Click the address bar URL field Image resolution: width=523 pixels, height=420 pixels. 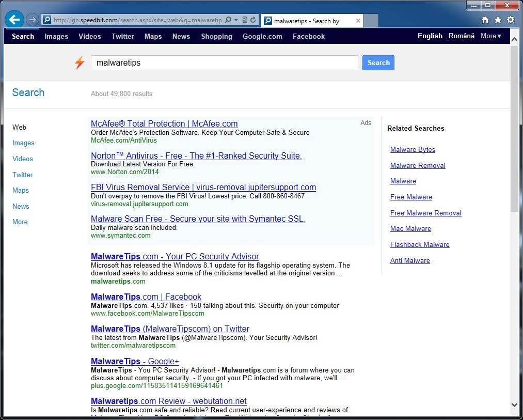tap(137, 20)
